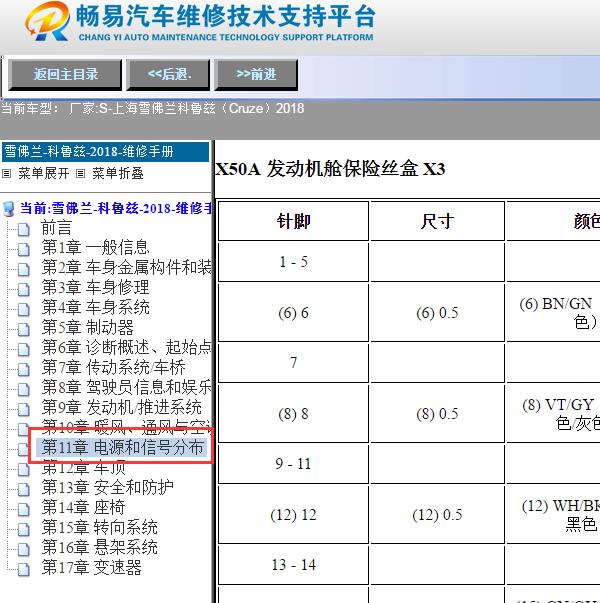Open 第15章 转向系统
The width and height of the screenshot is (600, 603).
[100, 527]
